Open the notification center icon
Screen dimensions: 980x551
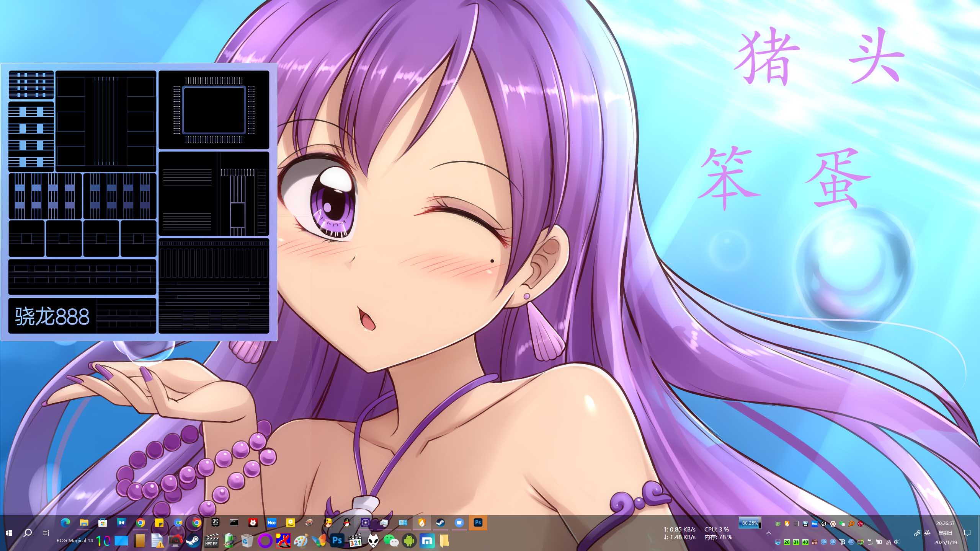tap(967, 533)
